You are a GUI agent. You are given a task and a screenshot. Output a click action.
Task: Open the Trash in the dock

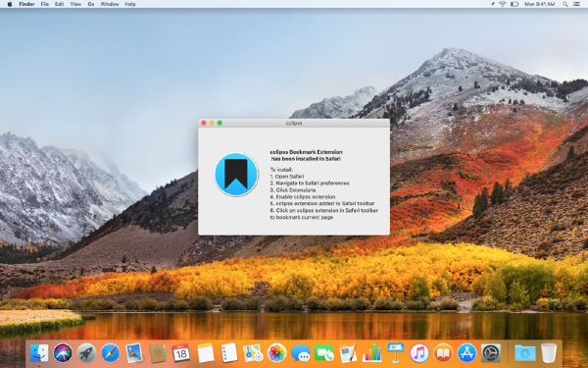[549, 353]
